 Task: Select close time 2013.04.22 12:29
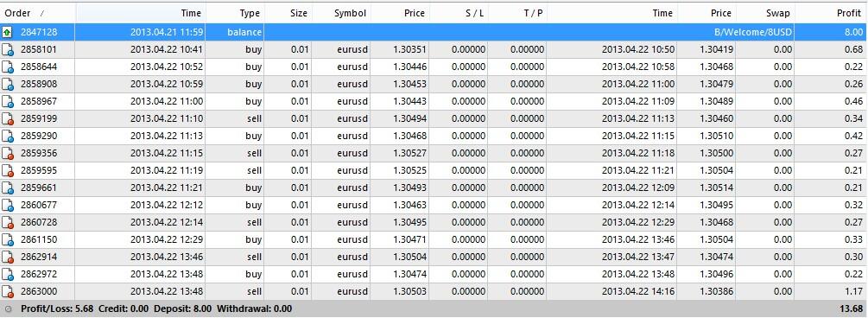(637, 222)
